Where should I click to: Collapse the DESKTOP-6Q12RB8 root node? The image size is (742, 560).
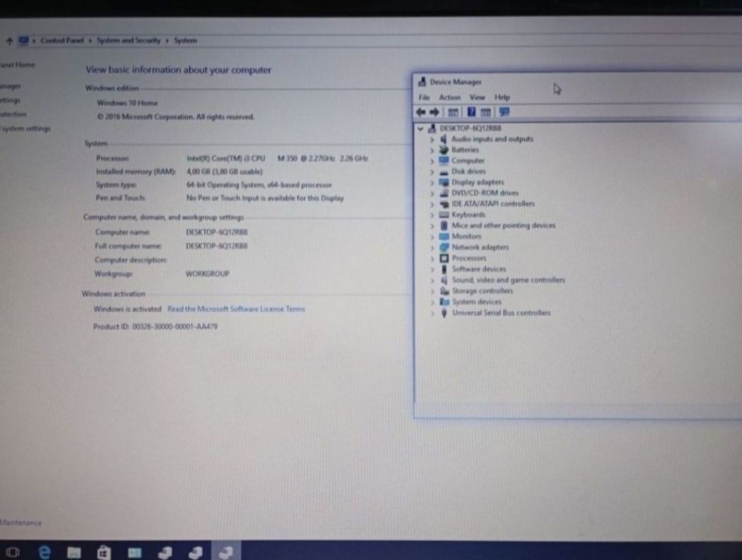click(x=420, y=128)
